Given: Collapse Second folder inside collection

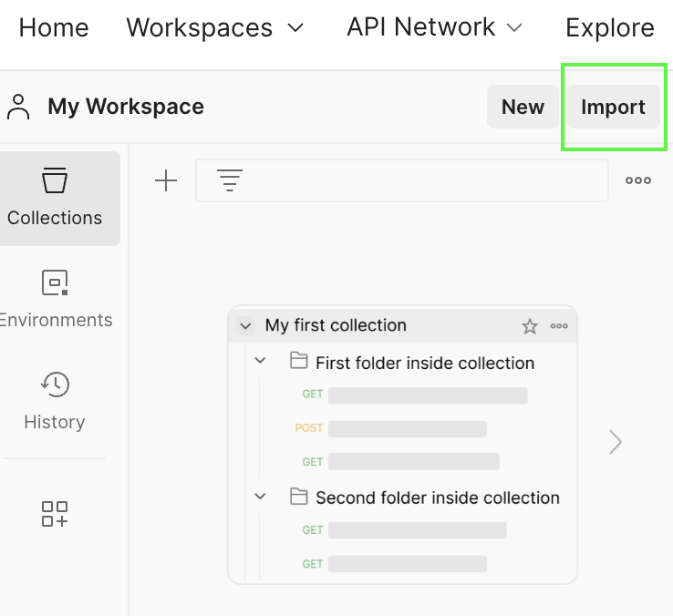Looking at the screenshot, I should click(260, 497).
